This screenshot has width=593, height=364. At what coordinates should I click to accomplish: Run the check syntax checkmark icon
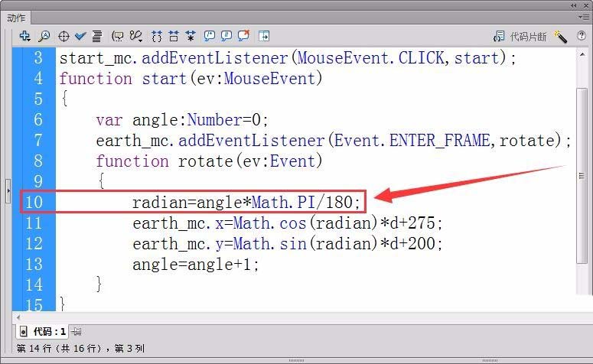pos(80,36)
